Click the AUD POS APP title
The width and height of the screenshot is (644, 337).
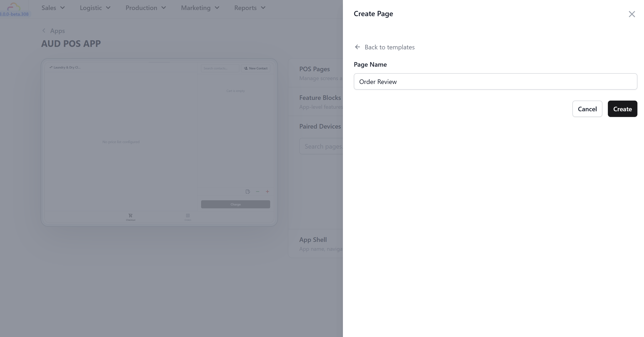[x=71, y=43]
